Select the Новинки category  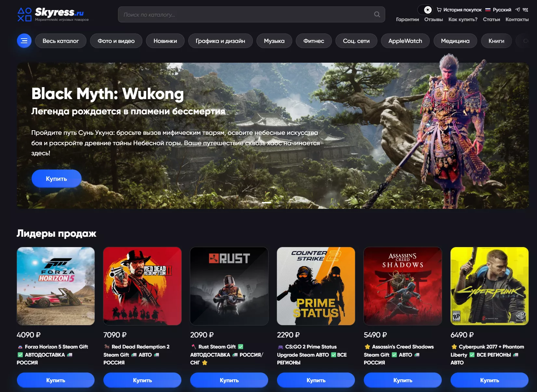(x=165, y=41)
